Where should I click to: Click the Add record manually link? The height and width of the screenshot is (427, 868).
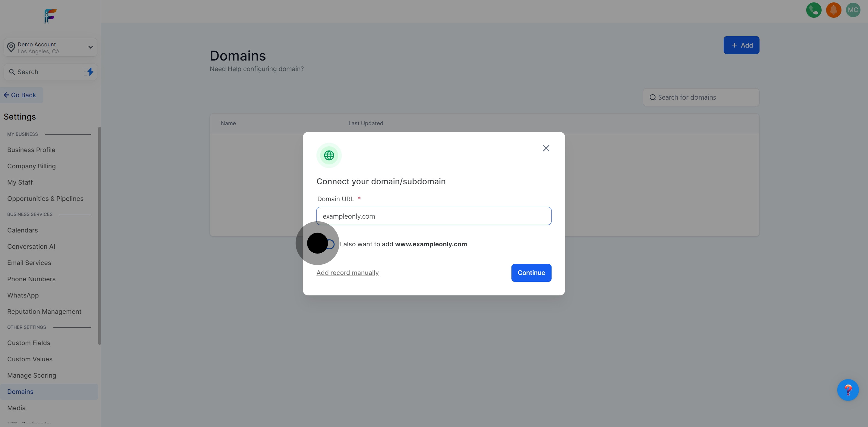click(348, 273)
